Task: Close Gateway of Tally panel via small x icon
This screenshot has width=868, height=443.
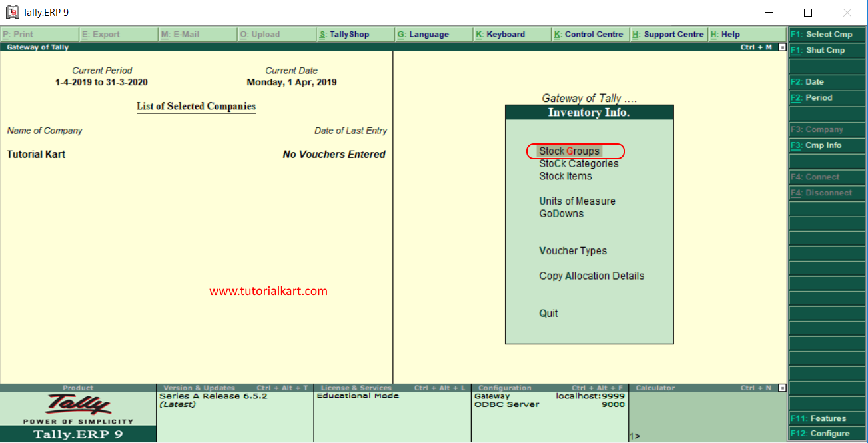Action: 783,47
